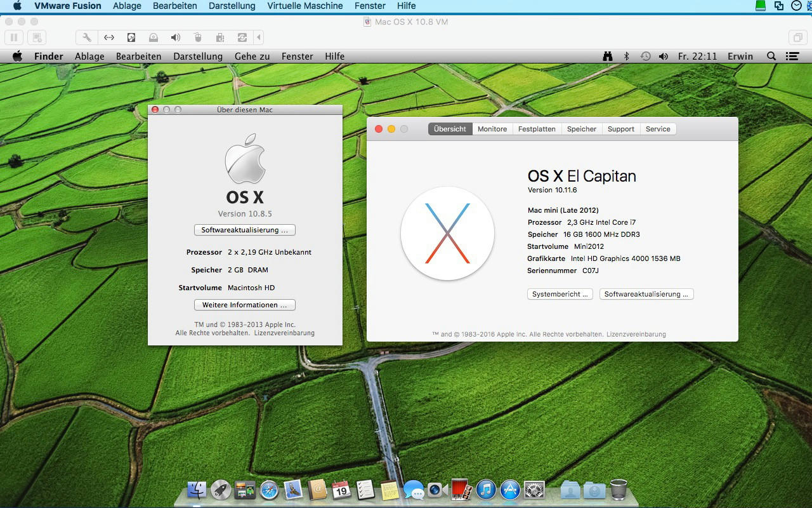
Task: Launch iTunes from the dock
Action: pos(486,490)
